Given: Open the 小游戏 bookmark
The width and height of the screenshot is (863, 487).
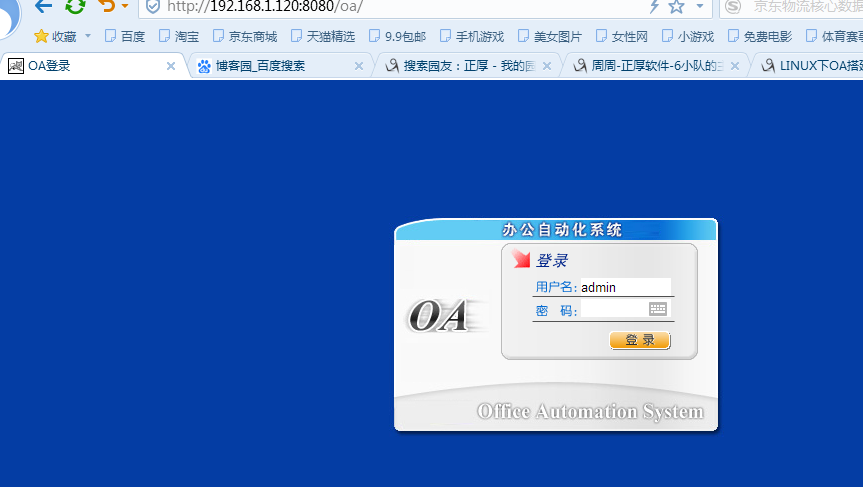Looking at the screenshot, I should click(x=688, y=36).
